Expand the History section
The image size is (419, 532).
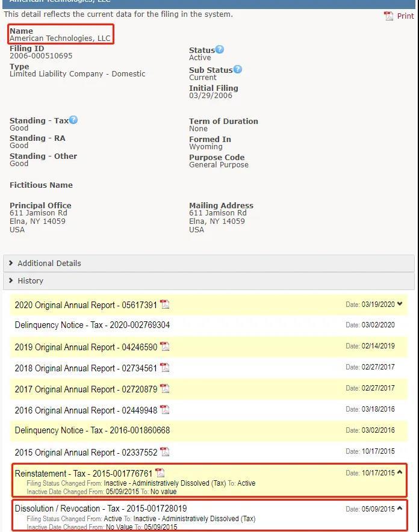[209, 281]
